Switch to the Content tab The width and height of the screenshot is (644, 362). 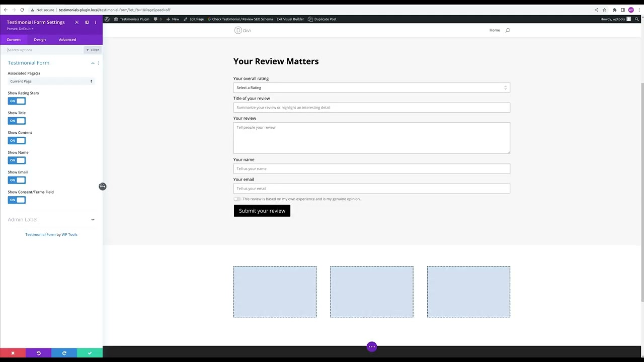[14, 40]
